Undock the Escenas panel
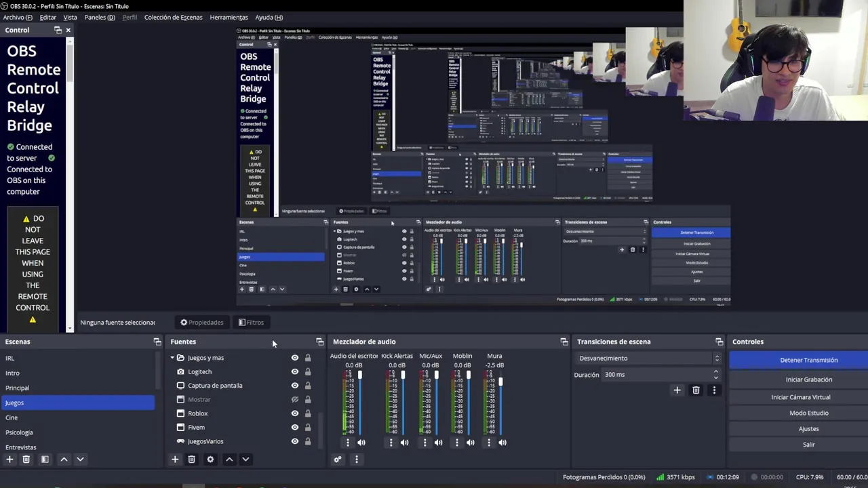 [x=157, y=342]
